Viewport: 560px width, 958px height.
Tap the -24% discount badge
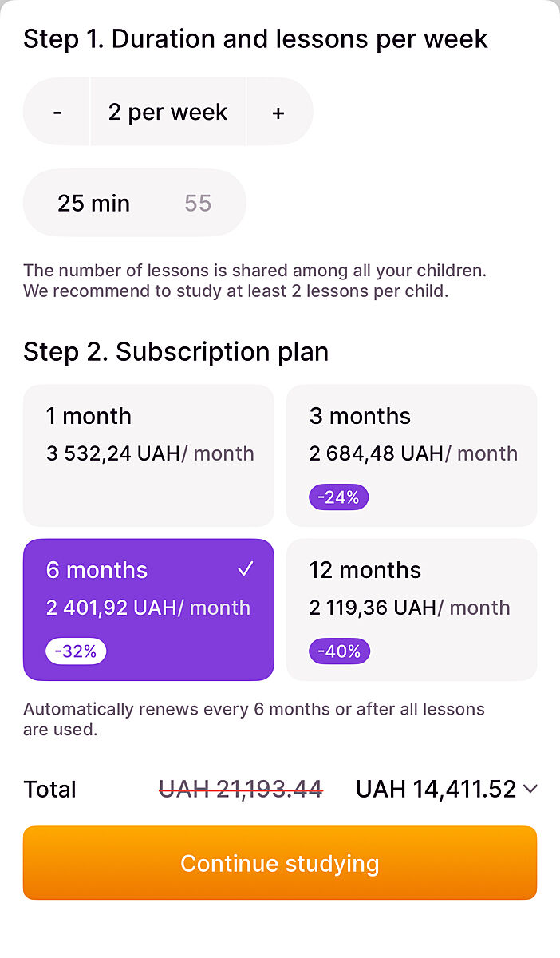tap(338, 497)
